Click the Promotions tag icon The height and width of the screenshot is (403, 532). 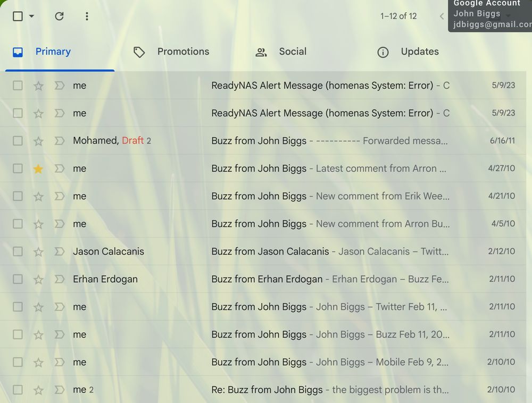pyautogui.click(x=139, y=52)
